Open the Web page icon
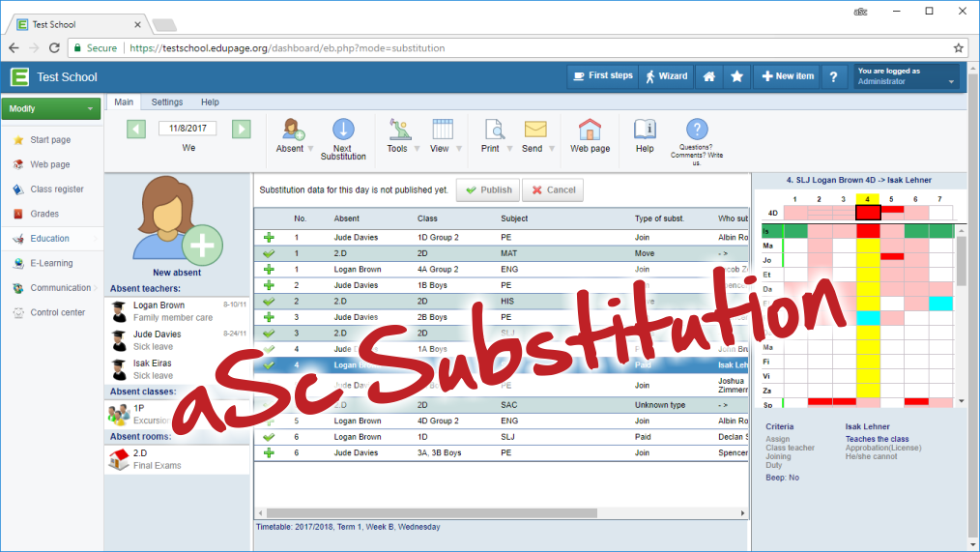The image size is (980, 552). click(590, 129)
